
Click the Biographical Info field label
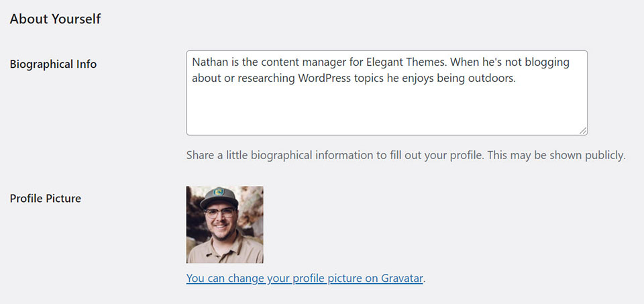pyautogui.click(x=54, y=64)
